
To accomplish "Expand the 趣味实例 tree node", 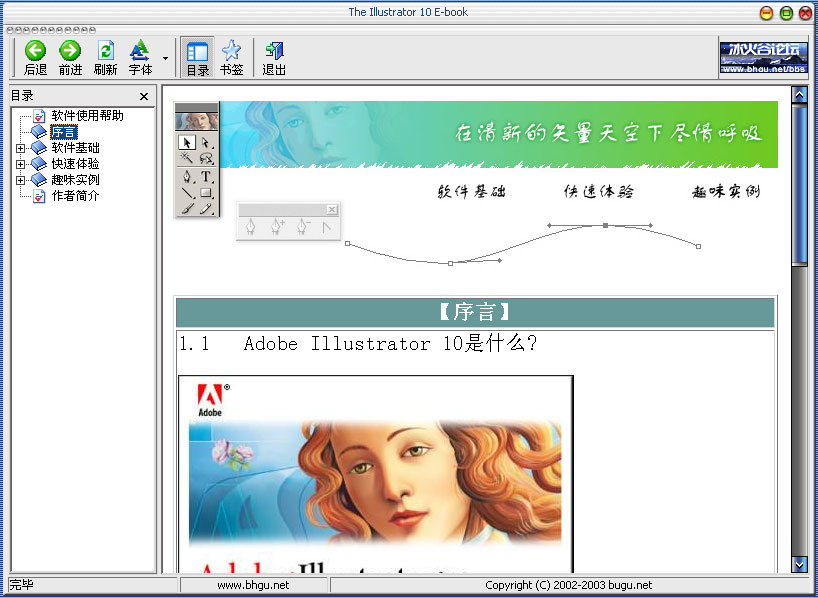I will (x=20, y=181).
